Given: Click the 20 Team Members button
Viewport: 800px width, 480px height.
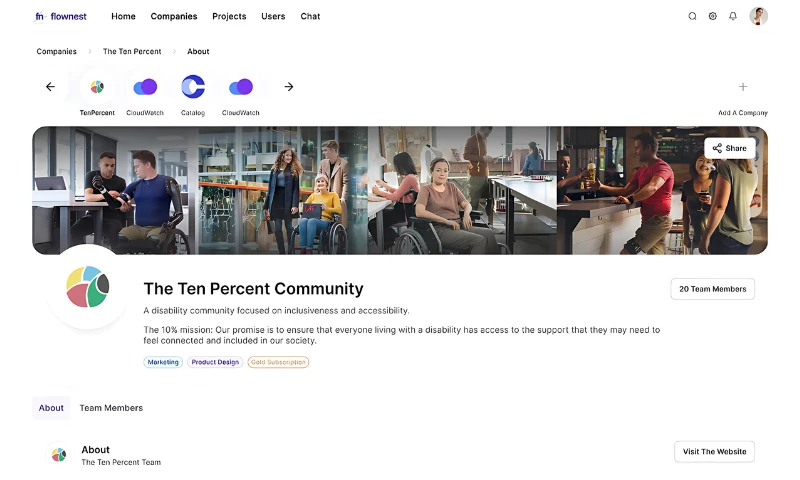Looking at the screenshot, I should [x=712, y=289].
